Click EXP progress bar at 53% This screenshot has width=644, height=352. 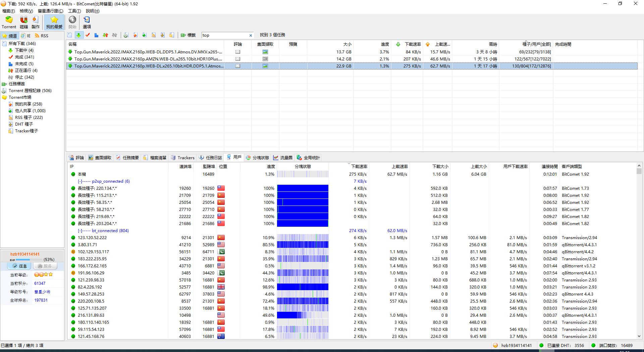[29, 260]
